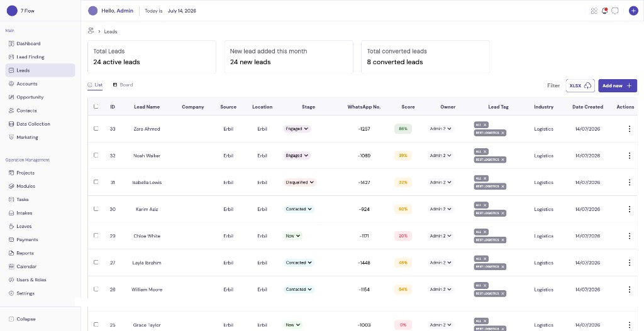Image resolution: width=644 pixels, height=331 pixels.
Task: Check the box for lead ID 25
Action: 96,325
